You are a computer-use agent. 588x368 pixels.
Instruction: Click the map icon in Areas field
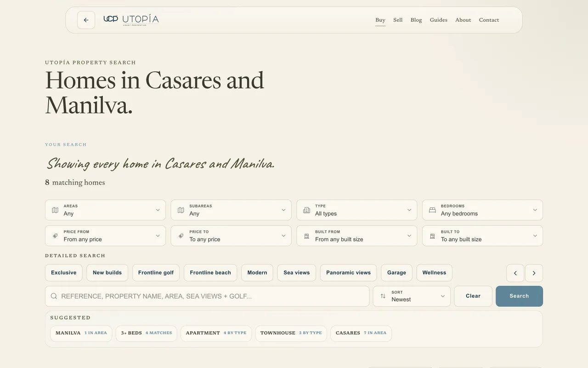tap(55, 210)
